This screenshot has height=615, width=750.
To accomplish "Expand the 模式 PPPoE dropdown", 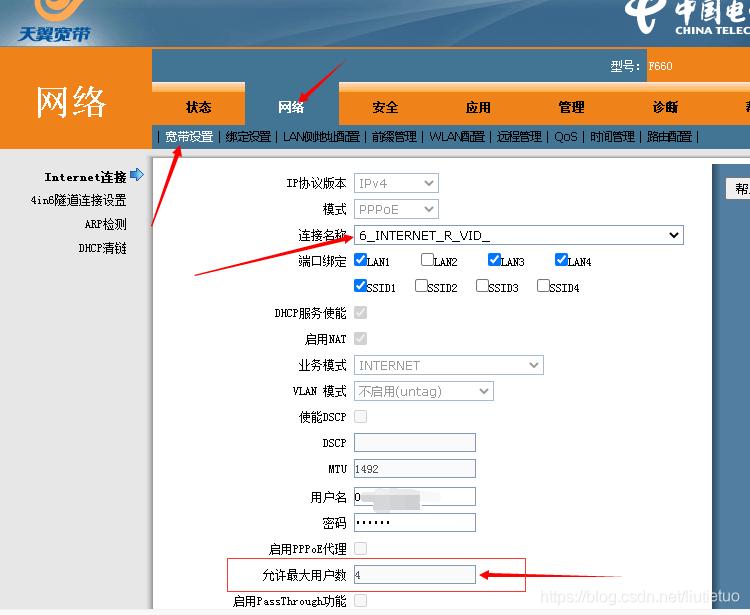I will point(396,209).
